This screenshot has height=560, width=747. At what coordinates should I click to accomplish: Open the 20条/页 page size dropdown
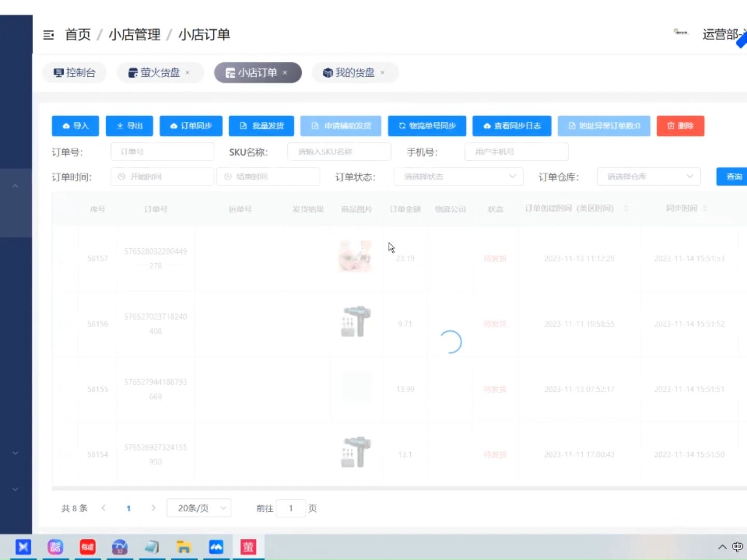199,508
